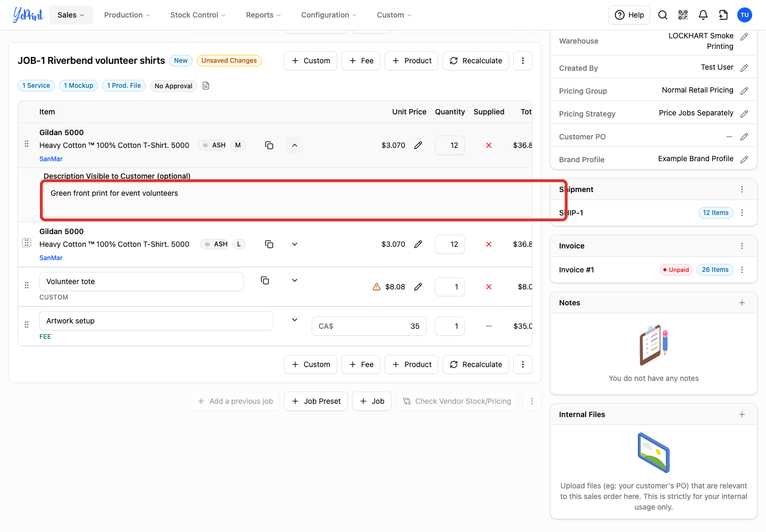
Task: Open the QR code scanner icon
Action: pyautogui.click(x=683, y=15)
